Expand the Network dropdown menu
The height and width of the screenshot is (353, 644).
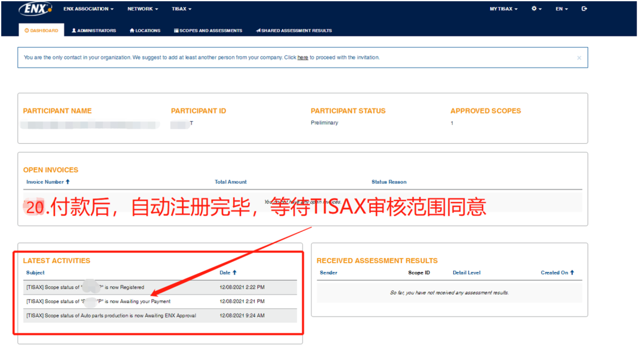click(x=143, y=8)
